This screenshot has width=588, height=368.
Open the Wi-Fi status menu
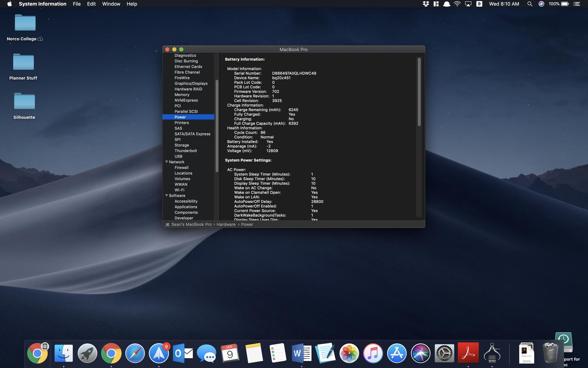457,4
